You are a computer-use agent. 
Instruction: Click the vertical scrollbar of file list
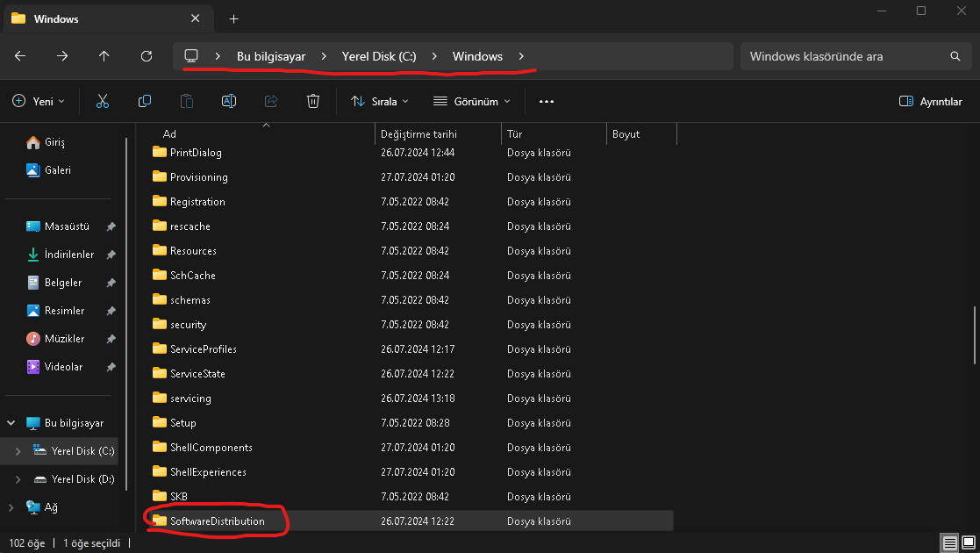975,334
